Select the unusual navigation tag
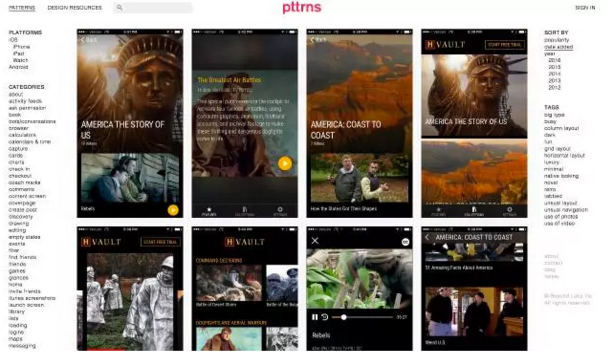 click(566, 210)
